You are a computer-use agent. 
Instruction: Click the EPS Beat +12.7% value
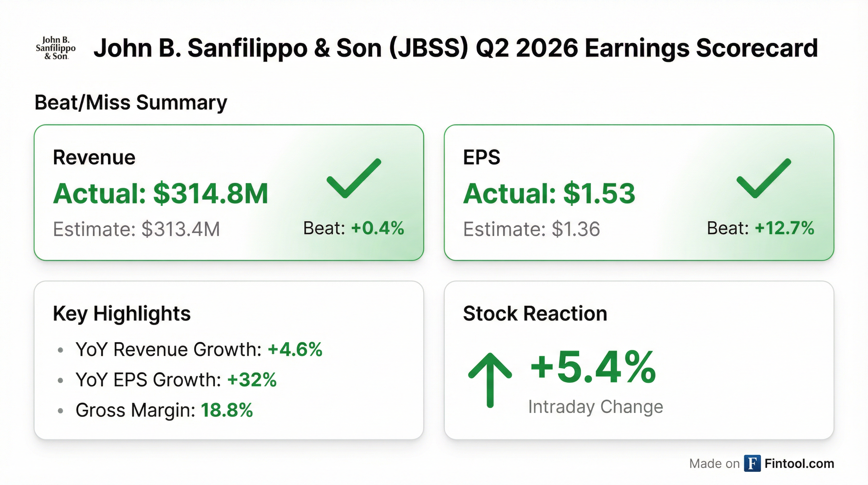point(784,228)
